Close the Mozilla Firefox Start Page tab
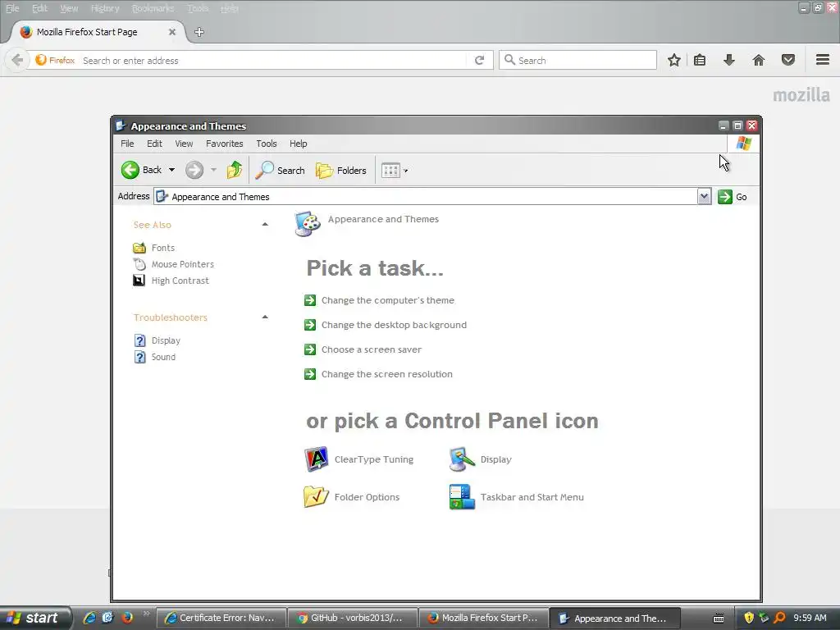 pyautogui.click(x=172, y=32)
